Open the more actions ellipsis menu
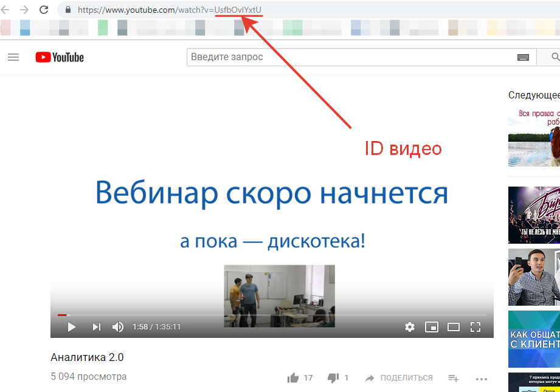 pos(482,379)
